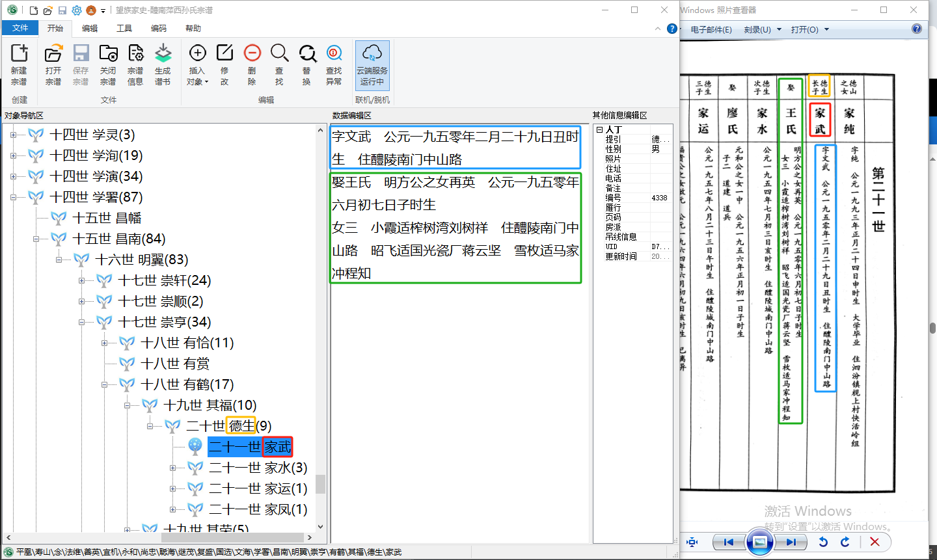Select tree item 十九世 其福(10)

(210, 405)
